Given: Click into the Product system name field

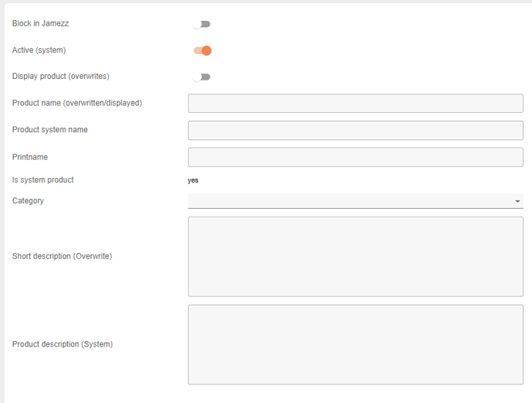Looking at the screenshot, I should (x=355, y=130).
